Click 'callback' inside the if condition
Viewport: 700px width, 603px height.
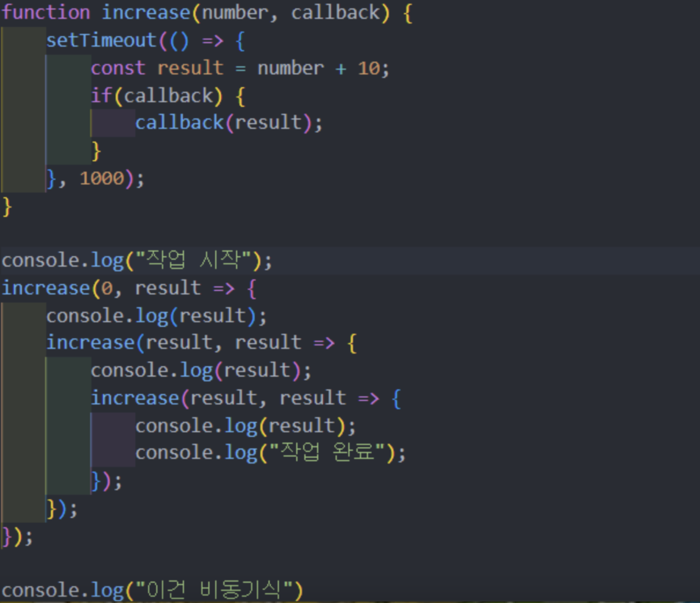point(168,96)
